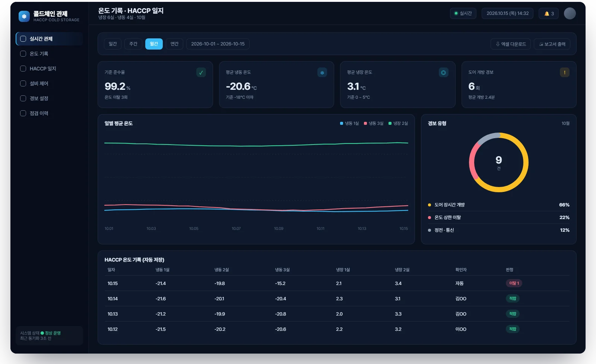Click the snowflake icon on 평균 냉동 온도 card
596x364 pixels.
click(322, 73)
